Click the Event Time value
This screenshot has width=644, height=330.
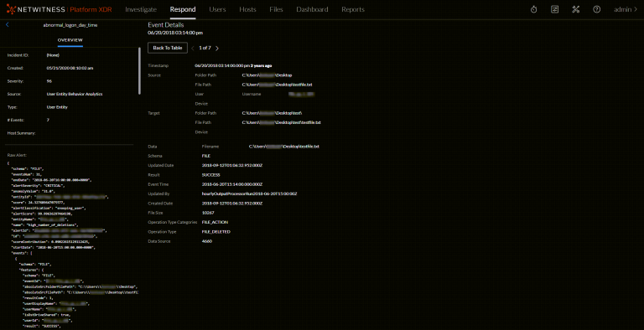[x=232, y=184]
